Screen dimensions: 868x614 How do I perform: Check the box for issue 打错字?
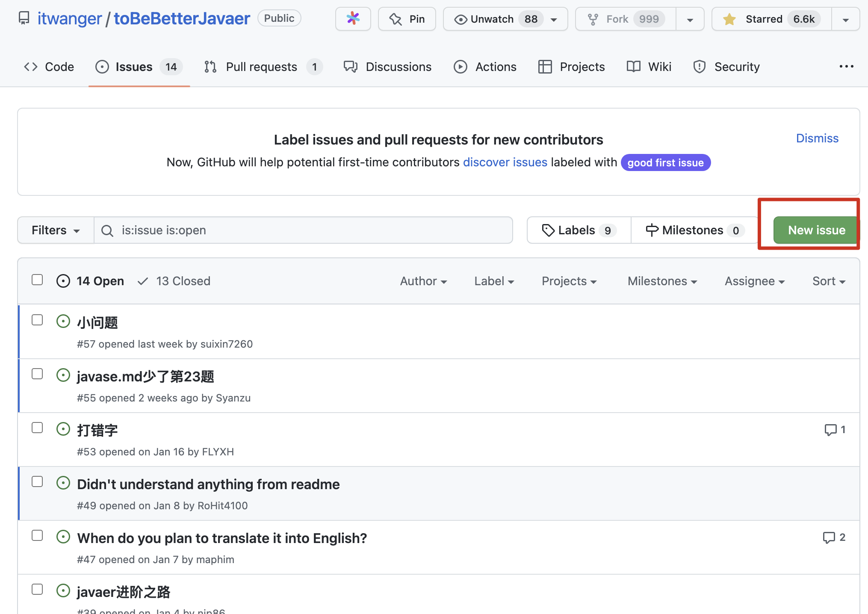click(37, 428)
